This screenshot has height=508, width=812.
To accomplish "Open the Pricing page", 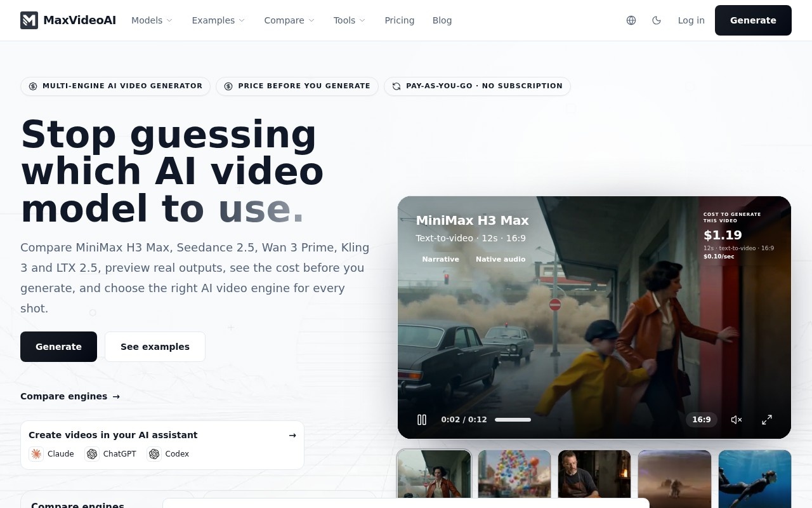I will point(400,20).
